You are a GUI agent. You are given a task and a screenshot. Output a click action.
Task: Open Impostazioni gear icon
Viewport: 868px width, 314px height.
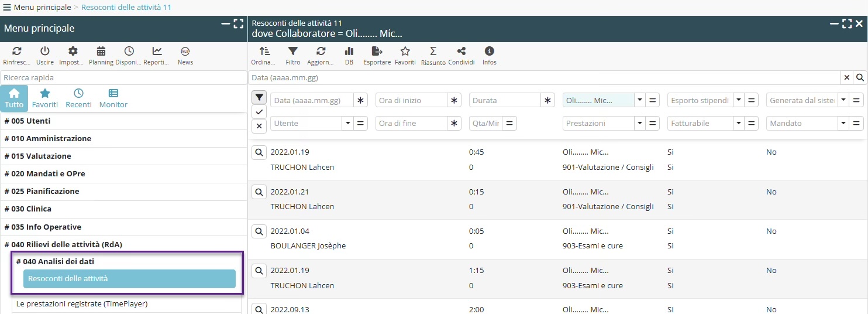73,52
